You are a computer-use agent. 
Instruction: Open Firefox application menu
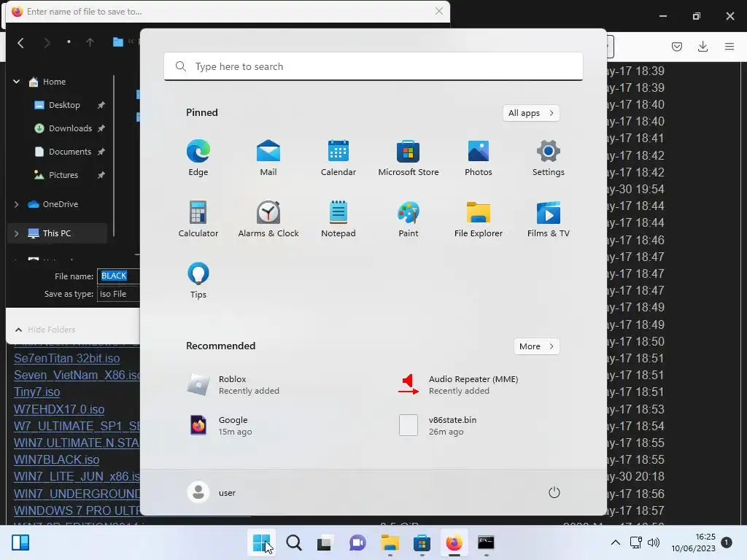729,46
